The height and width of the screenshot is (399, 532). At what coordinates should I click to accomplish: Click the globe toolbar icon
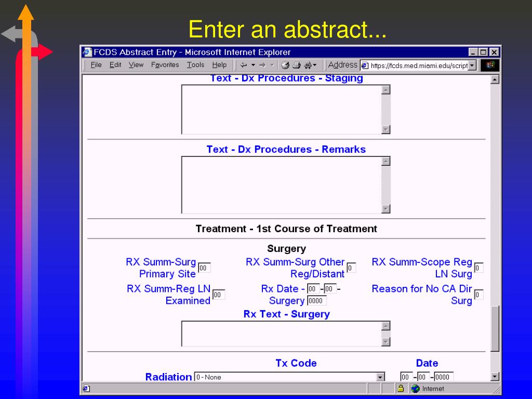point(285,65)
